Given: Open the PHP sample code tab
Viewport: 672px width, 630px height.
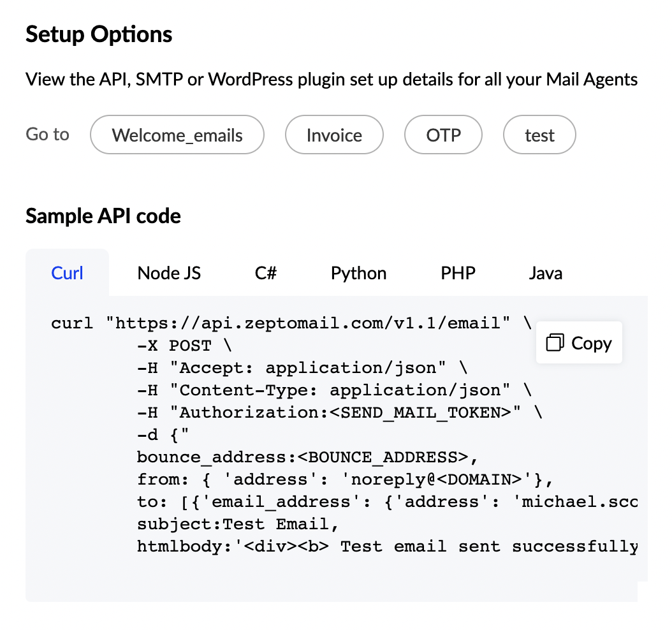Looking at the screenshot, I should click(x=457, y=272).
